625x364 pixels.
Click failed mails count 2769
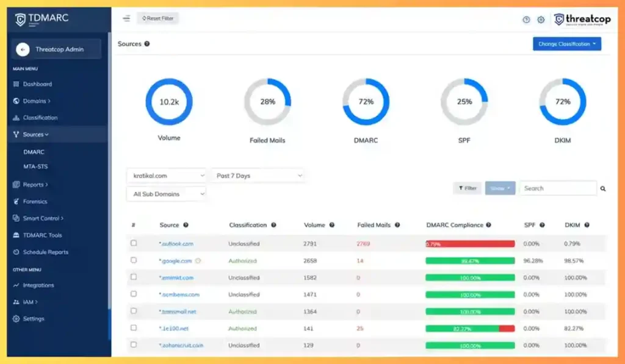pos(363,244)
